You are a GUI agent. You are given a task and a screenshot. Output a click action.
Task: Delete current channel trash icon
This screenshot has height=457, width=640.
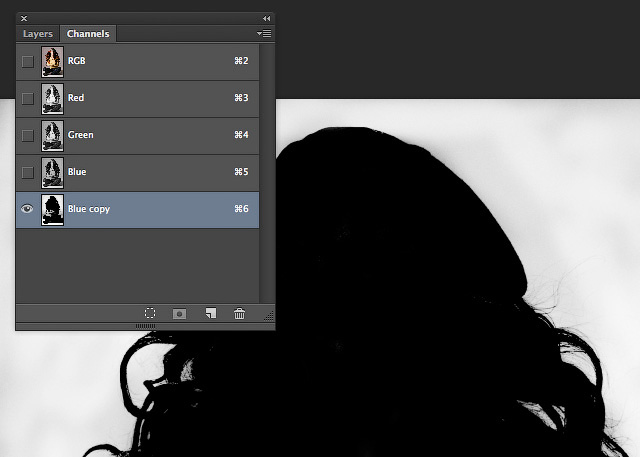point(240,313)
